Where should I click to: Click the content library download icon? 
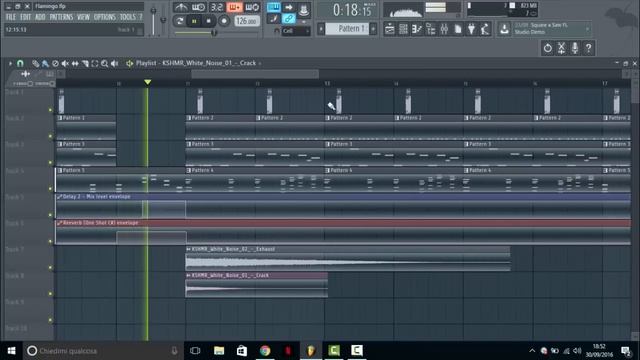[504, 29]
